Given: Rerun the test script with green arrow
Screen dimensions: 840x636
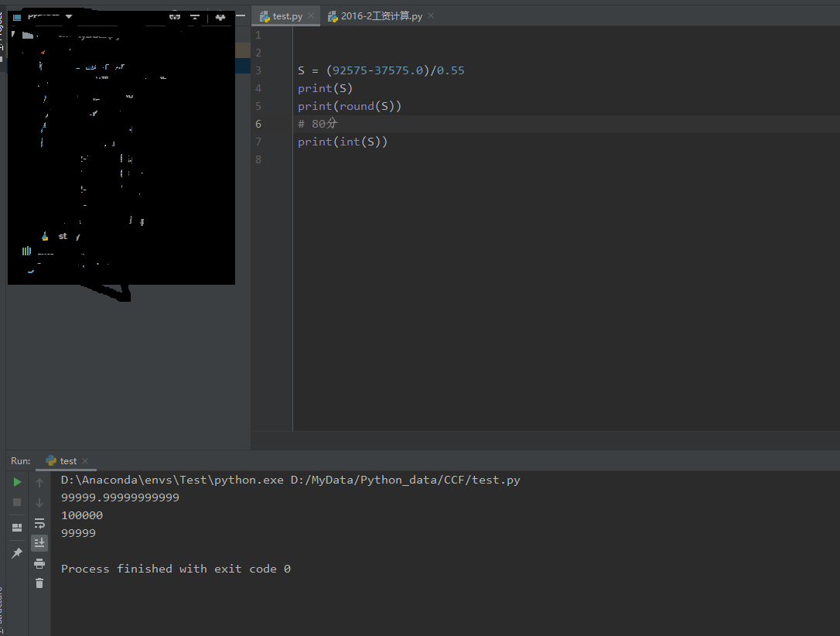Looking at the screenshot, I should pyautogui.click(x=17, y=482).
